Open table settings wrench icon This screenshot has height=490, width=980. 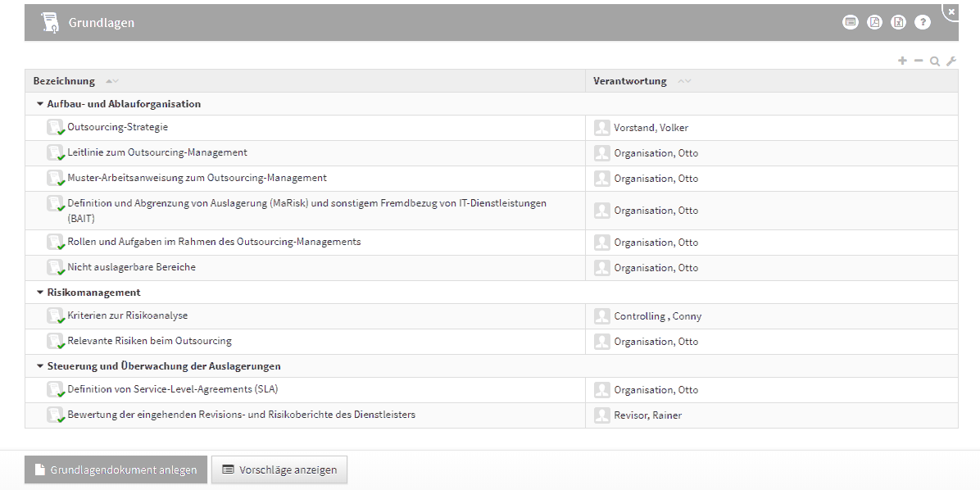[x=951, y=61]
